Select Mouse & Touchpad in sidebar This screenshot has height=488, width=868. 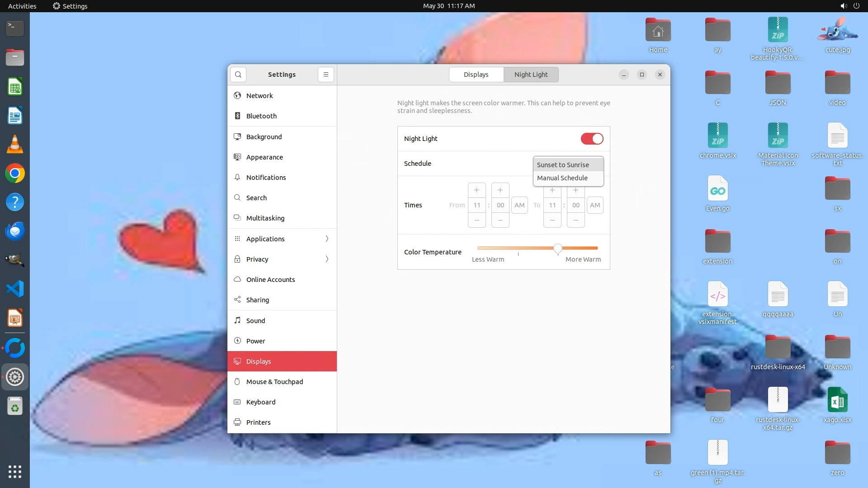point(274,382)
